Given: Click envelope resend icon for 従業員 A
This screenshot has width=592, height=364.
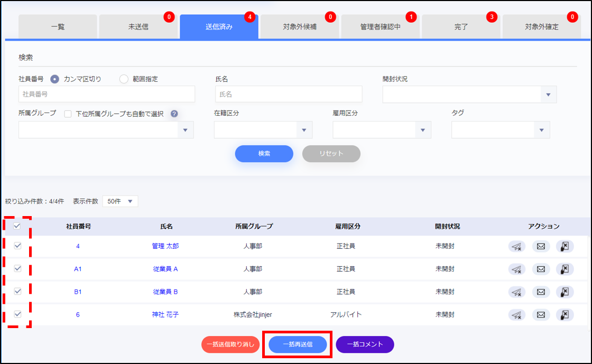Looking at the screenshot, I should pos(541,269).
